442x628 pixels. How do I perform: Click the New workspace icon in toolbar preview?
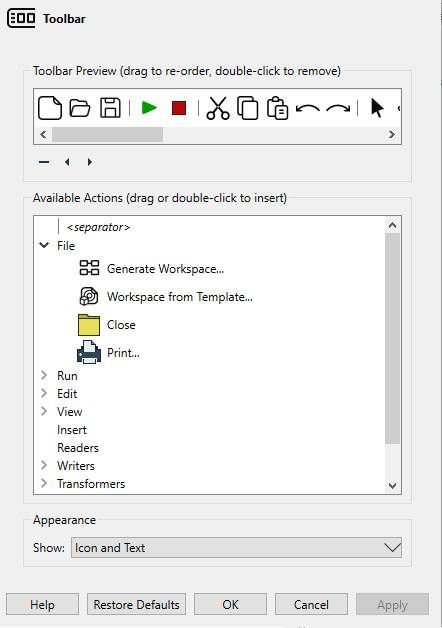(50, 108)
